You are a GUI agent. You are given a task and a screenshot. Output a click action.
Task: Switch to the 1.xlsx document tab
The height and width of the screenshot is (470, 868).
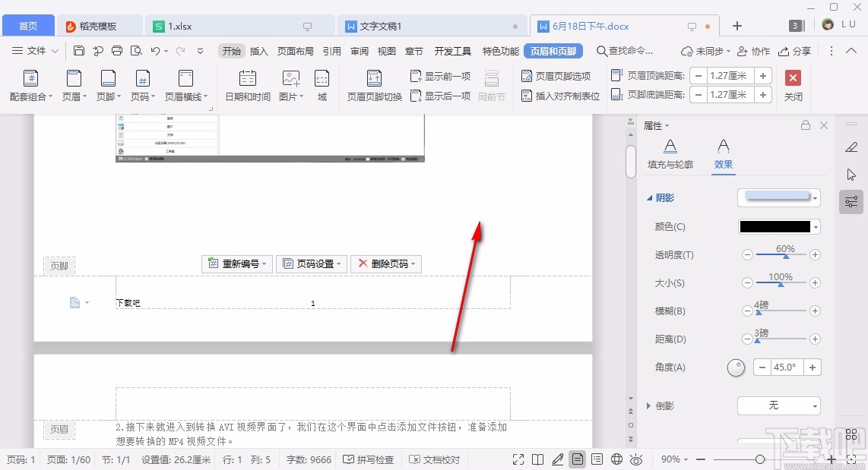179,25
